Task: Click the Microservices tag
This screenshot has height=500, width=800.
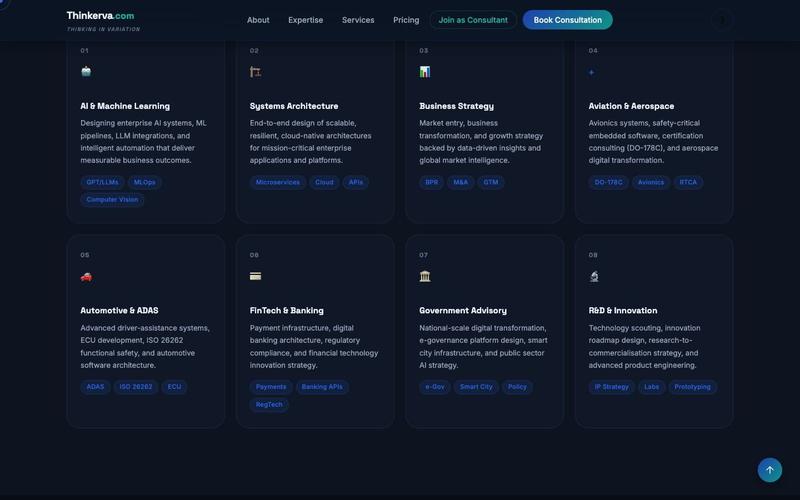Action: coord(278,182)
